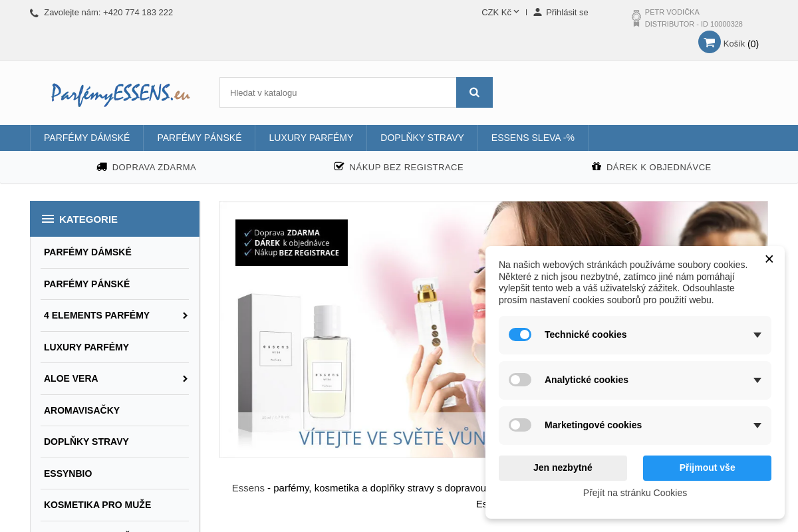Click the Essens link in the intro text

[x=248, y=488]
